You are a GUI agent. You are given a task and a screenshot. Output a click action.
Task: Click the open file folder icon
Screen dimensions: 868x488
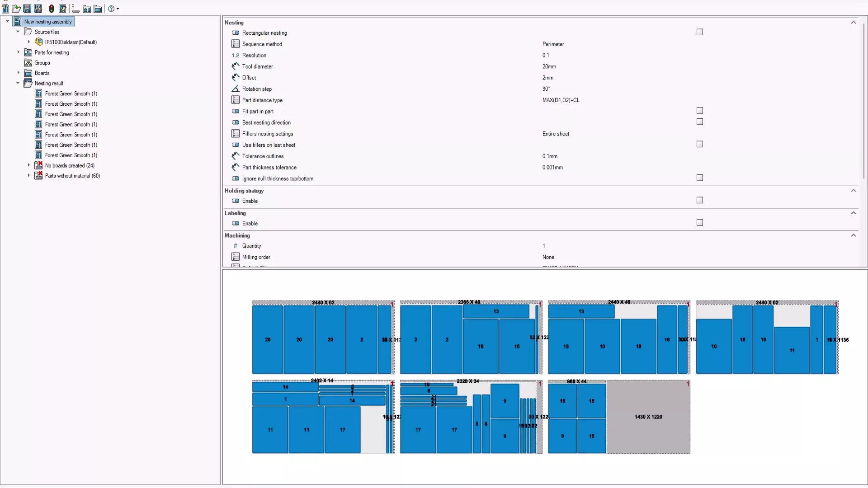[x=16, y=9]
